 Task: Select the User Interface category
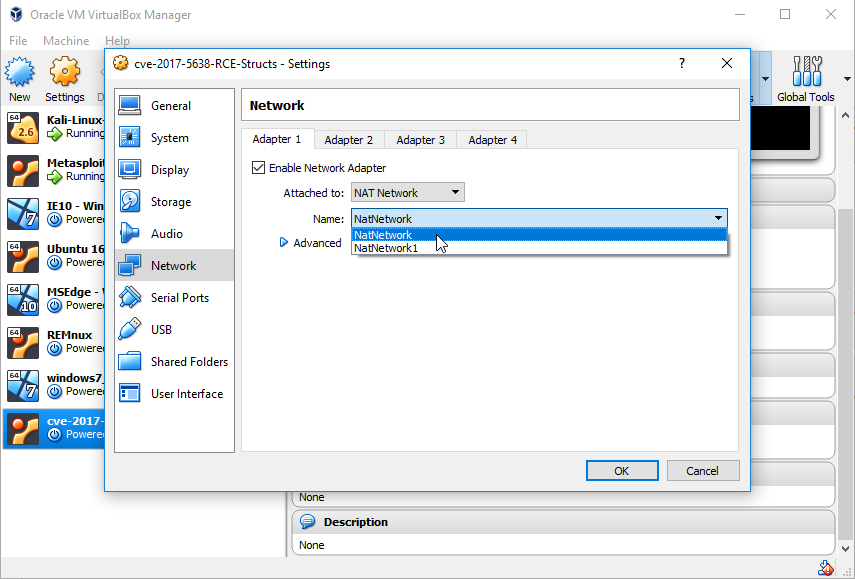click(174, 394)
